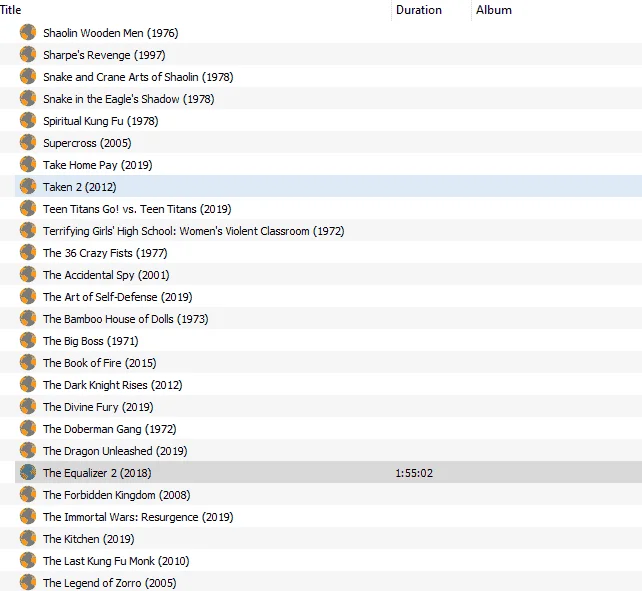Select Teen Titans Go! vs. Teen Titans (2019) title
The height and width of the screenshot is (591, 642).
click(x=137, y=209)
